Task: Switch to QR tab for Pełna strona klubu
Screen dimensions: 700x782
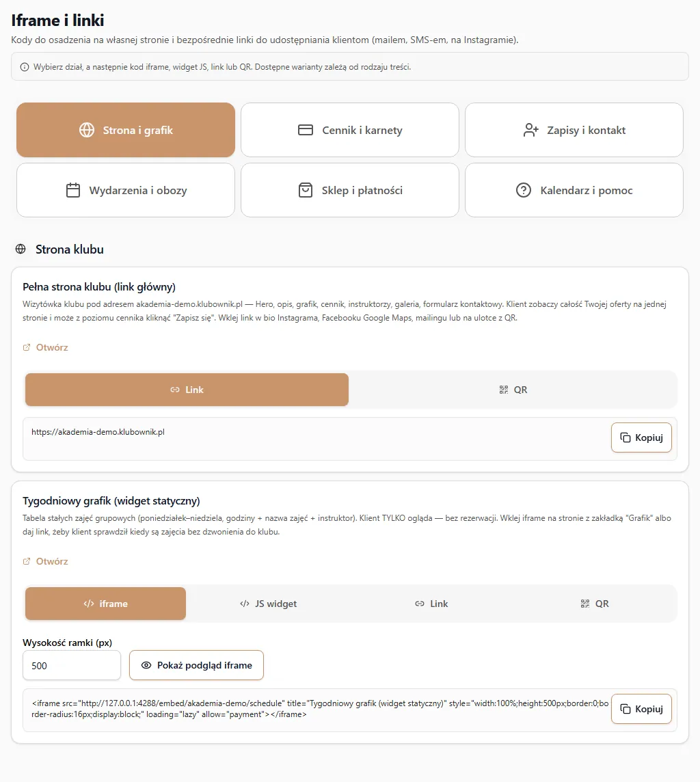Action: (x=513, y=390)
